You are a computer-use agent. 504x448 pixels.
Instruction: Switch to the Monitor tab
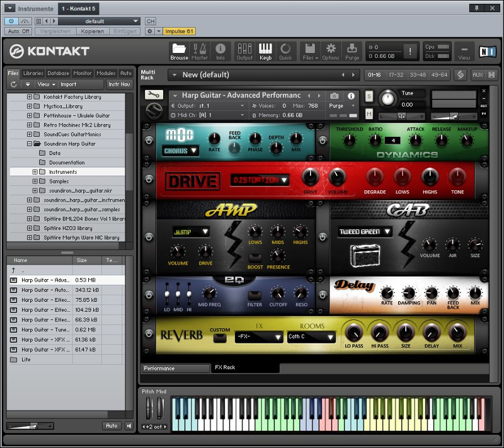click(x=83, y=73)
